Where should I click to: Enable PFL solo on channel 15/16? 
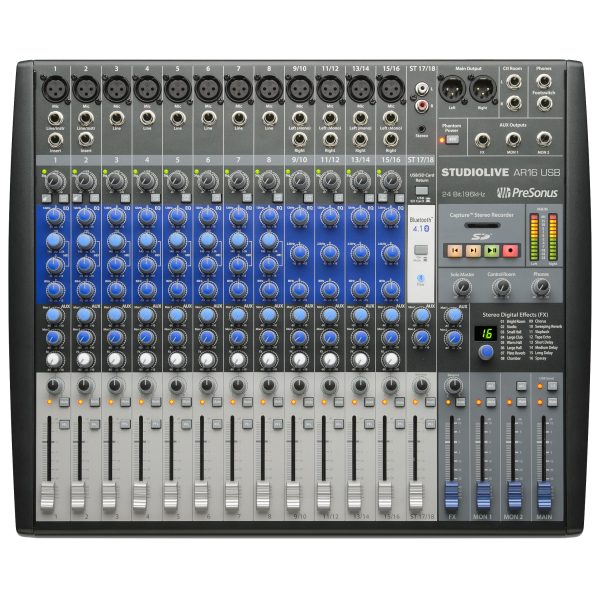click(x=400, y=424)
